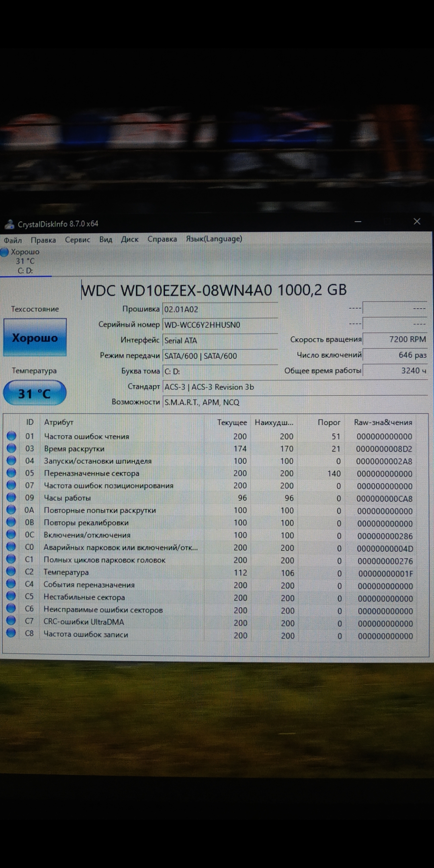Open the Сервис menu
Image resolution: width=434 pixels, height=868 pixels.
pos(78,240)
